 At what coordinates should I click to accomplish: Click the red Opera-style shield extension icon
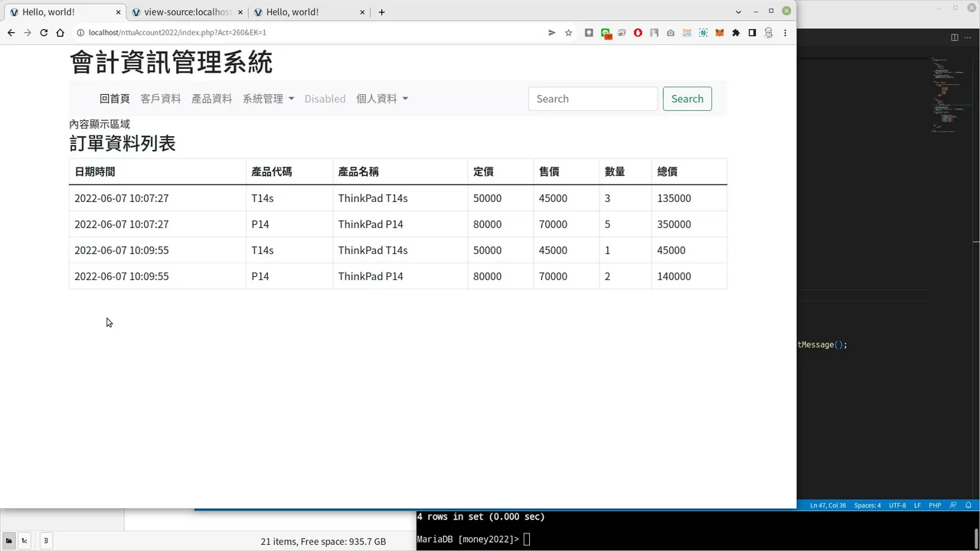pyautogui.click(x=638, y=33)
